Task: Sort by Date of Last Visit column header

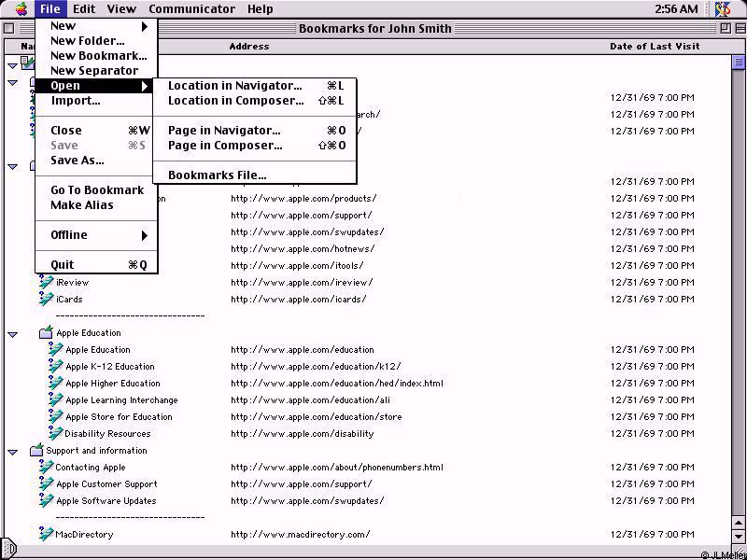Action: click(x=654, y=46)
